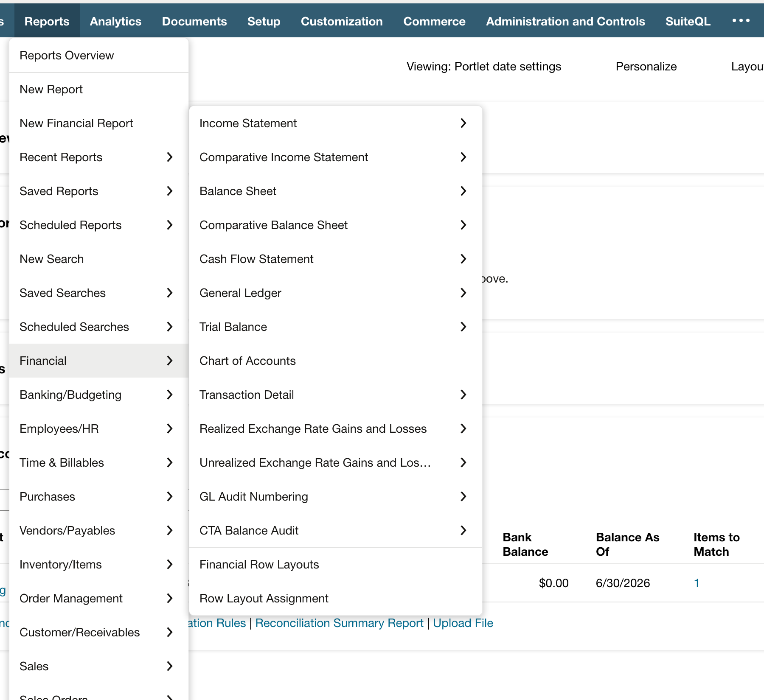Open Banking/Budgeting category
Screen dimensions: 764x700
pos(98,395)
